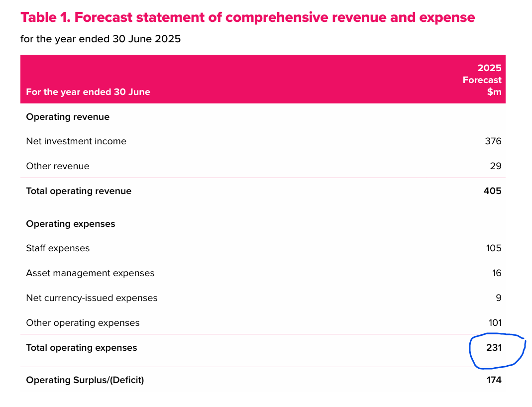Click the 'Other revenue' row label
Screen dimensions: 532x407
(58, 166)
